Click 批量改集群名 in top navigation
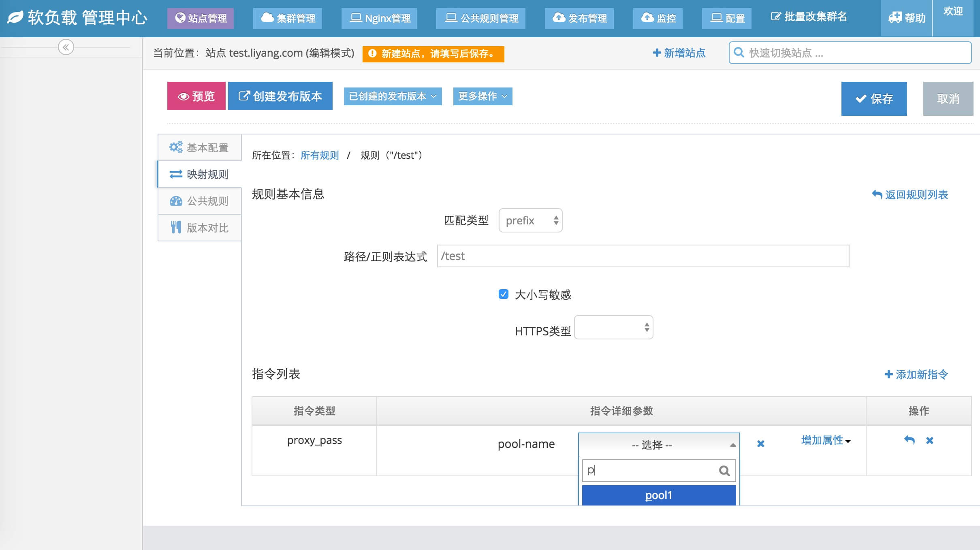 809,17
